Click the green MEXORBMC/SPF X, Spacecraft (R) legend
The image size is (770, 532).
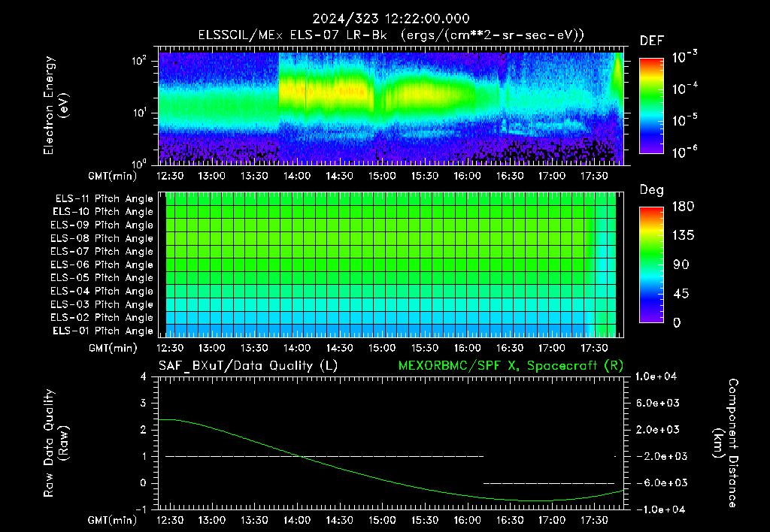[x=511, y=366]
